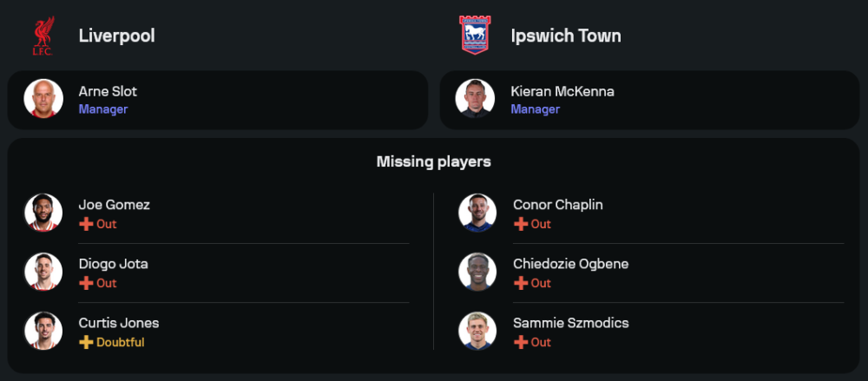Open the Ipswich Town team name link
The height and width of the screenshot is (381, 868).
coord(566,36)
